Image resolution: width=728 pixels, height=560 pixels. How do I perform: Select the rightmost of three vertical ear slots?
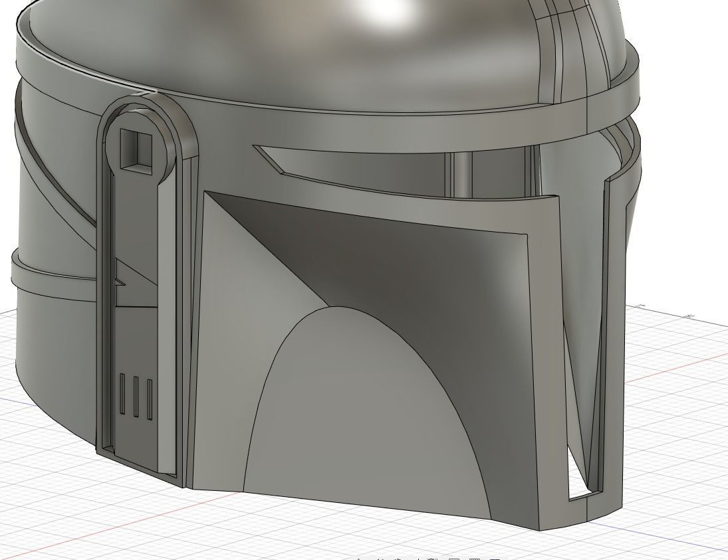coord(150,399)
